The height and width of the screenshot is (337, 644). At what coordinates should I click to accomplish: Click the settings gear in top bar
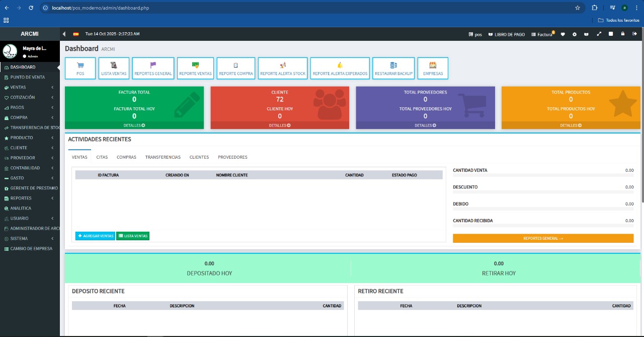click(x=575, y=34)
